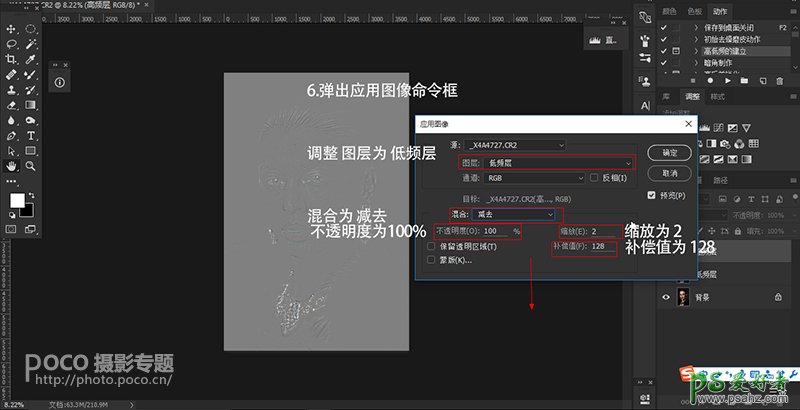Image resolution: width=800 pixels, height=410 pixels.
Task: Select the Healing Brush bandage tool
Action: [x=11, y=74]
